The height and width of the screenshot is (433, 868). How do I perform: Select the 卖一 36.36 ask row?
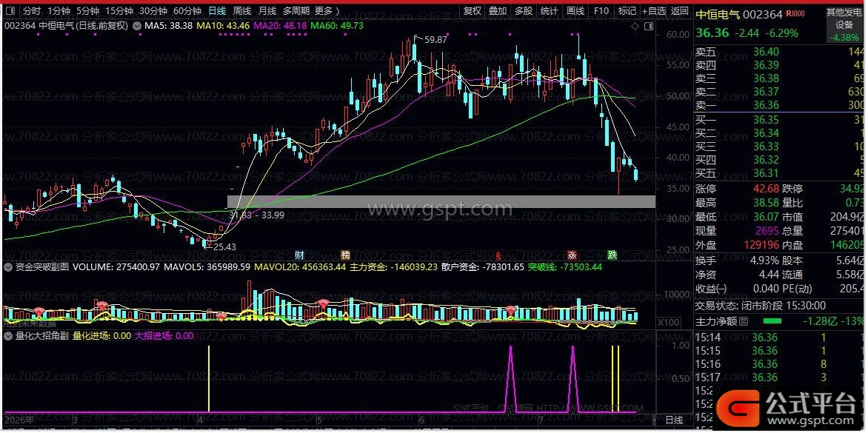click(779, 105)
